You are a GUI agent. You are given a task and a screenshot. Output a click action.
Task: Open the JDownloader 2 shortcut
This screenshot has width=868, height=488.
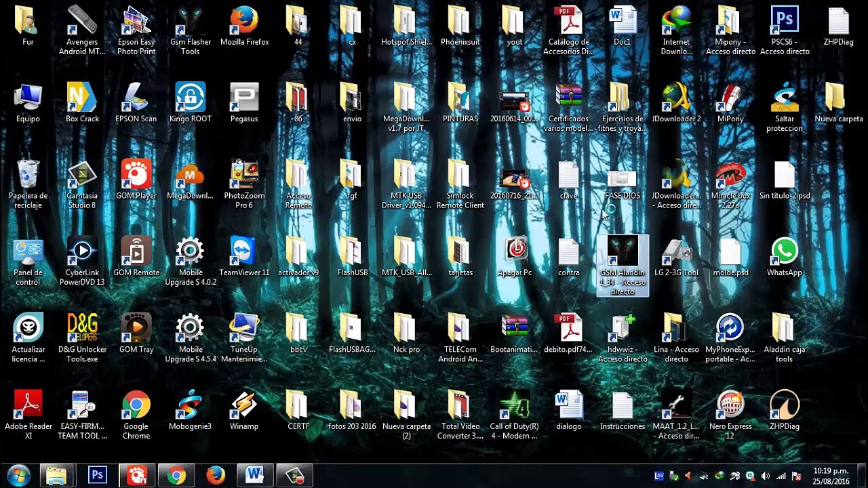click(x=676, y=103)
